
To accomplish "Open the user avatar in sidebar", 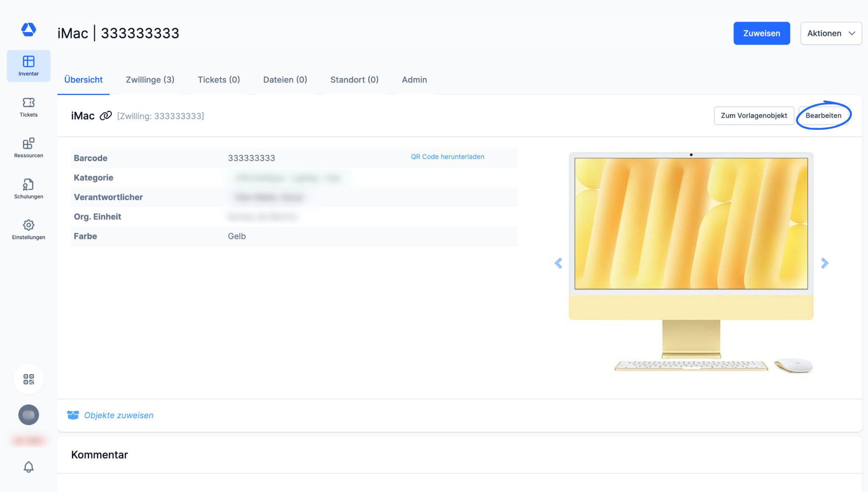I will [28, 415].
